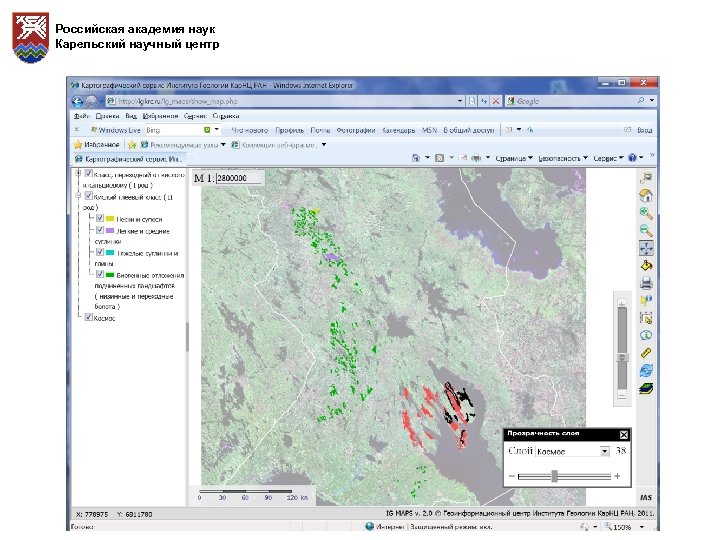The width and height of the screenshot is (720, 540).
Task: Expand the Страница toolbar dropdown
Action: point(516,158)
